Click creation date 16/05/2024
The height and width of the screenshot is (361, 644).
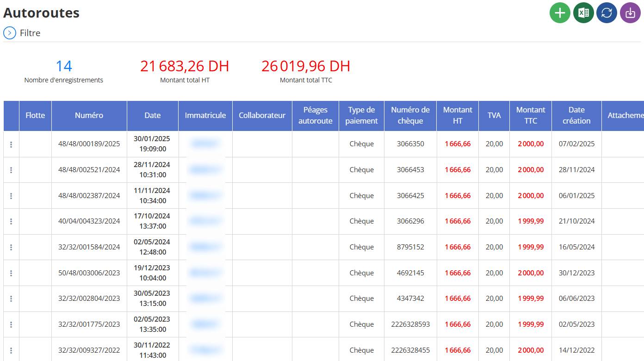click(576, 247)
